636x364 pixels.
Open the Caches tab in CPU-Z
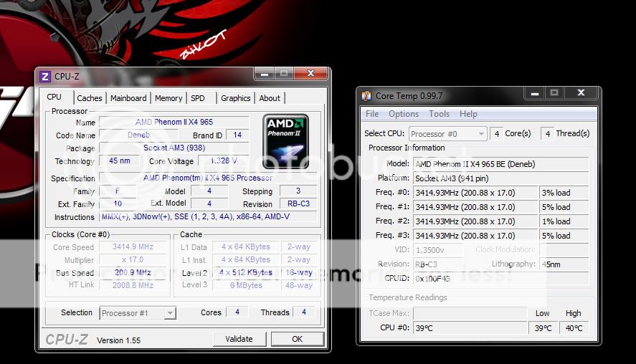89,98
